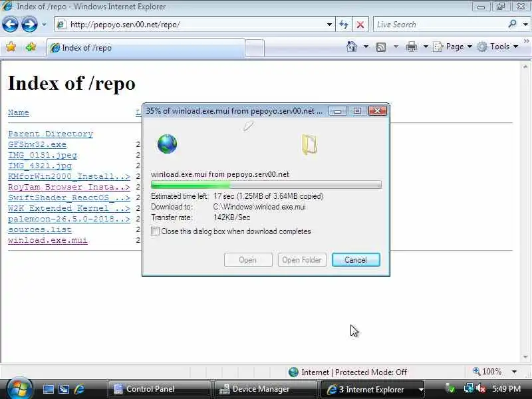Image resolution: width=532 pixels, height=399 pixels.
Task: Show more toolbar commands chevron
Action: click(526, 41)
